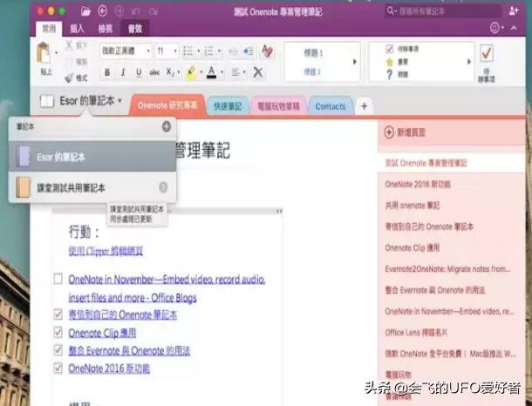Screen dimensions: 532x406
Task: Click the forward arrow icon in title bar
Action: tap(119, 11)
